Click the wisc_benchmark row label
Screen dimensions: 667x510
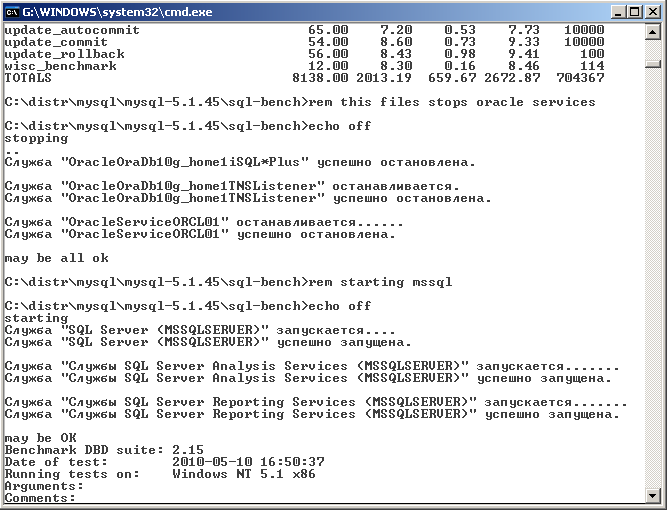(x=60, y=66)
